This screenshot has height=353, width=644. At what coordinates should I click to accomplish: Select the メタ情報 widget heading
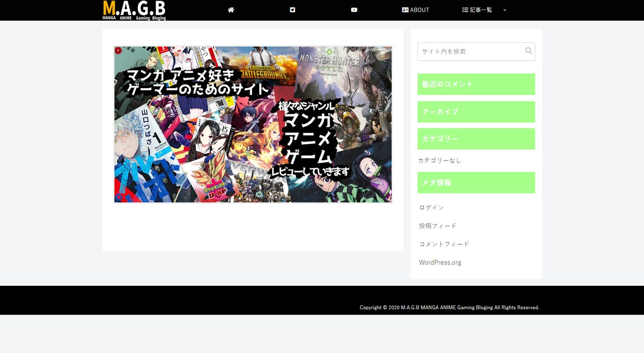476,183
